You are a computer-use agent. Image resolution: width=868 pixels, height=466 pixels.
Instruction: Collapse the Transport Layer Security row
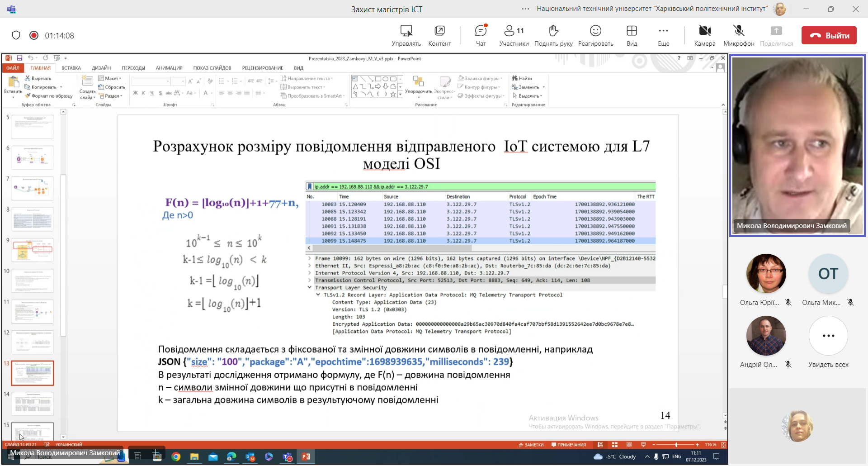(310, 288)
